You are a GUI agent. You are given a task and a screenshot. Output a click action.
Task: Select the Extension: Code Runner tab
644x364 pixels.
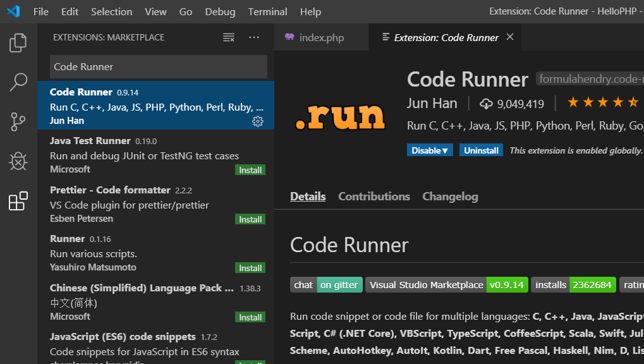pyautogui.click(x=445, y=37)
